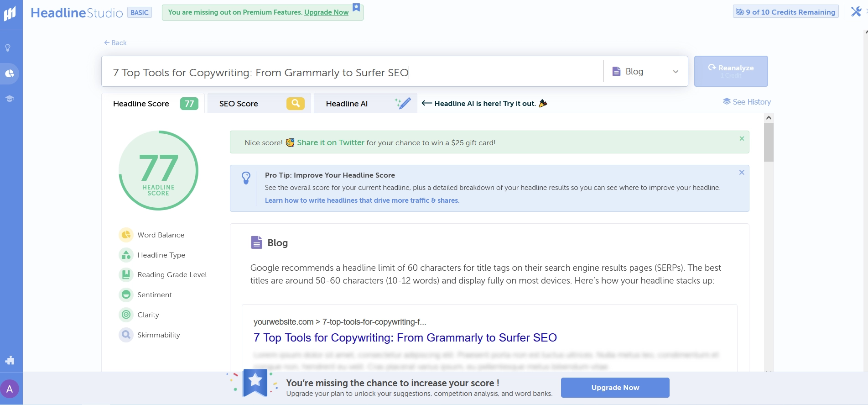Open the graduation cap learning icon

pyautogui.click(x=9, y=99)
